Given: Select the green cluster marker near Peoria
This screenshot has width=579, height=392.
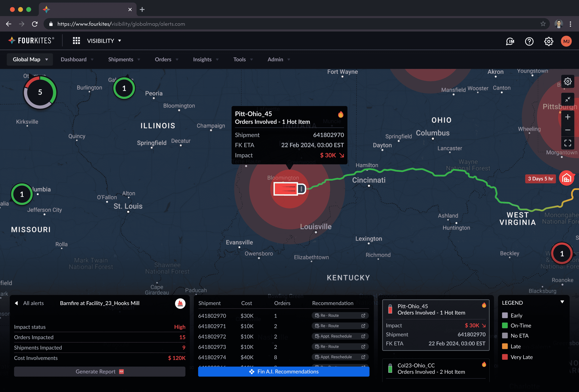Looking at the screenshot, I should (124, 88).
